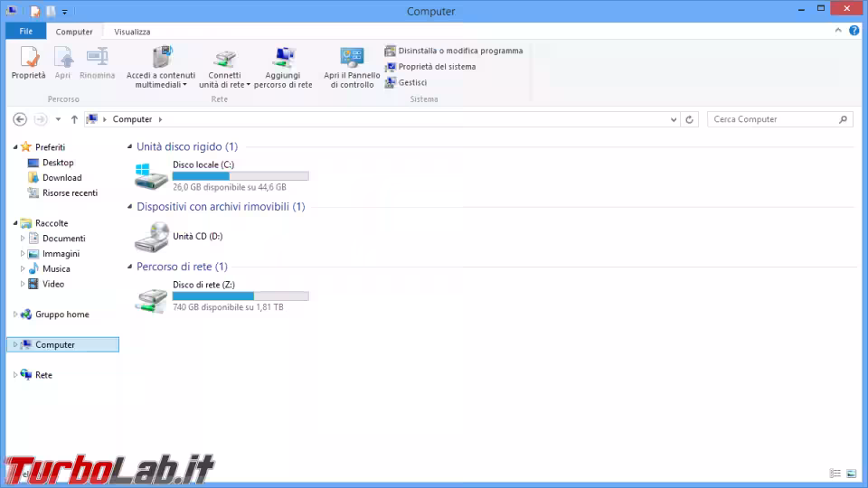Click computer icon in address bar
This screenshot has width=868, height=488.
pyautogui.click(x=92, y=119)
